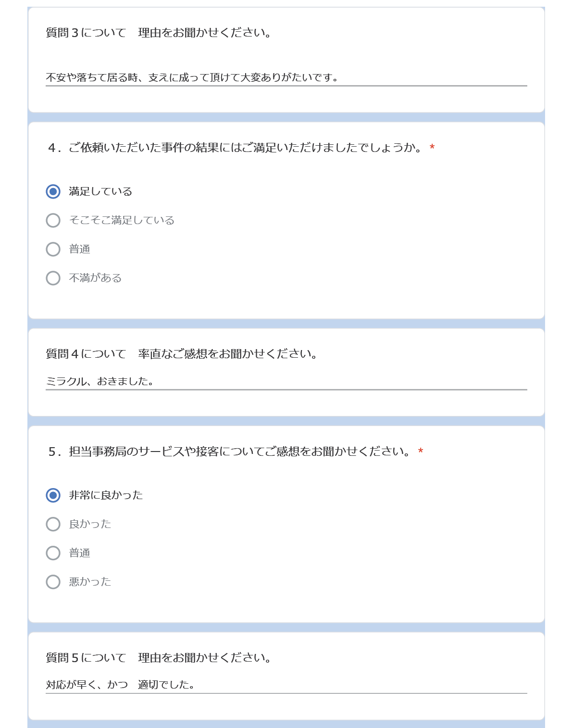Image resolution: width=572 pixels, height=728 pixels.
Task: Select 普通 under question 5
Action: [x=53, y=553]
